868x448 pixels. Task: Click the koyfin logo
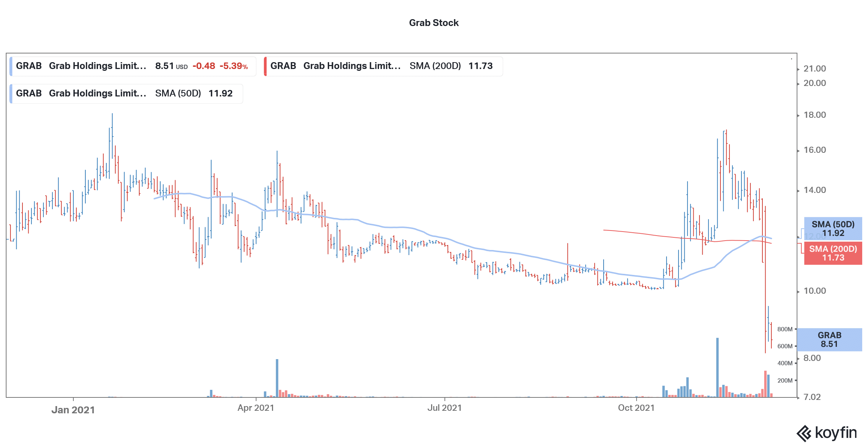827,433
